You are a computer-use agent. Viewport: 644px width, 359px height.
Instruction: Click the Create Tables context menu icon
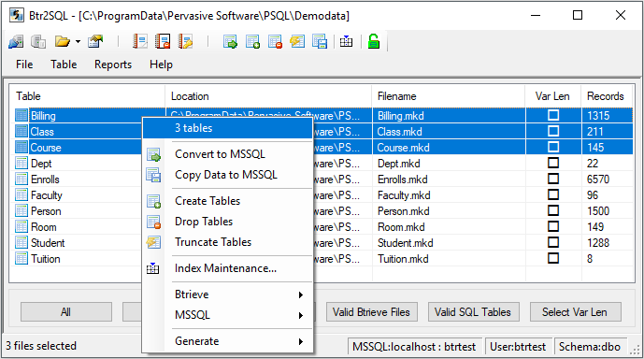click(153, 201)
